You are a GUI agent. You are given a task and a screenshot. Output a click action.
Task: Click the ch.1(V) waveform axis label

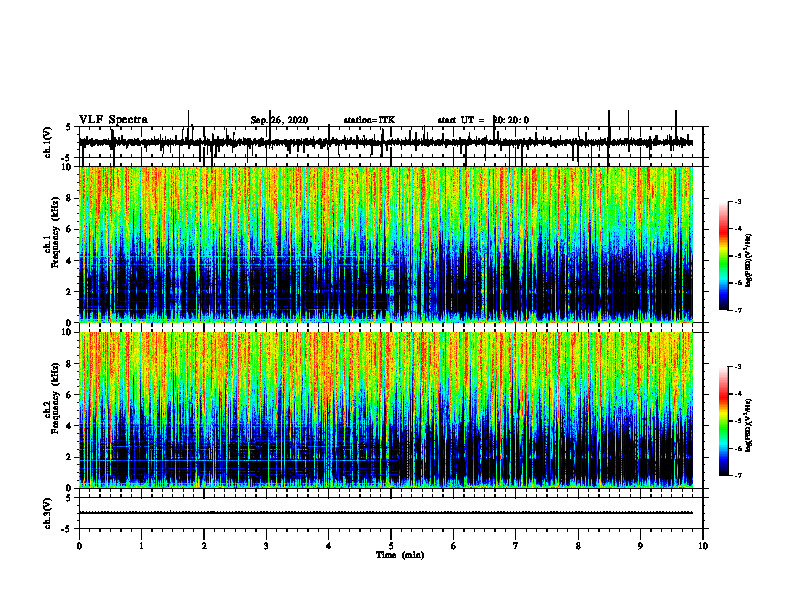pos(47,142)
